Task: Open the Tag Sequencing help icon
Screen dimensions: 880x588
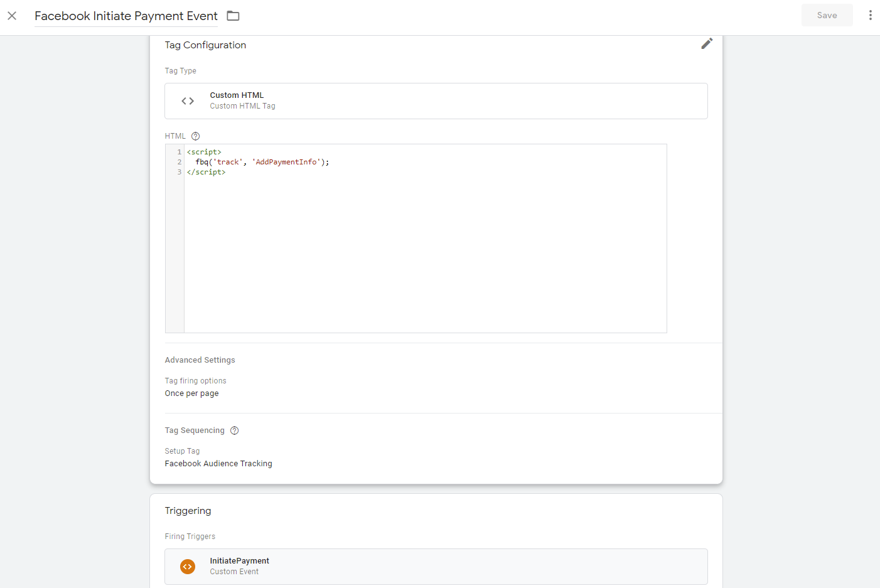Action: click(234, 430)
